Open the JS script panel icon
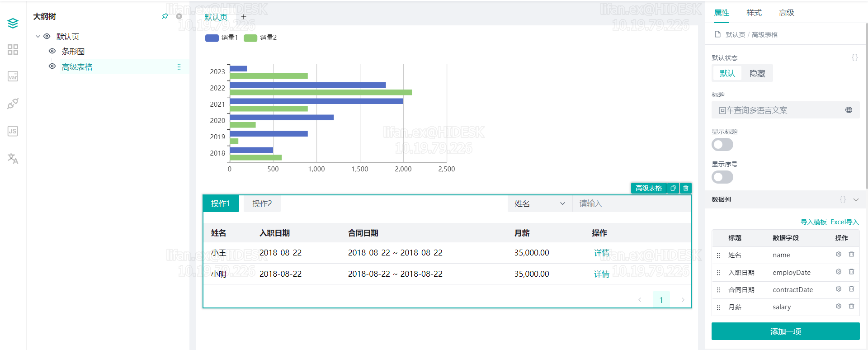 pos(13,131)
